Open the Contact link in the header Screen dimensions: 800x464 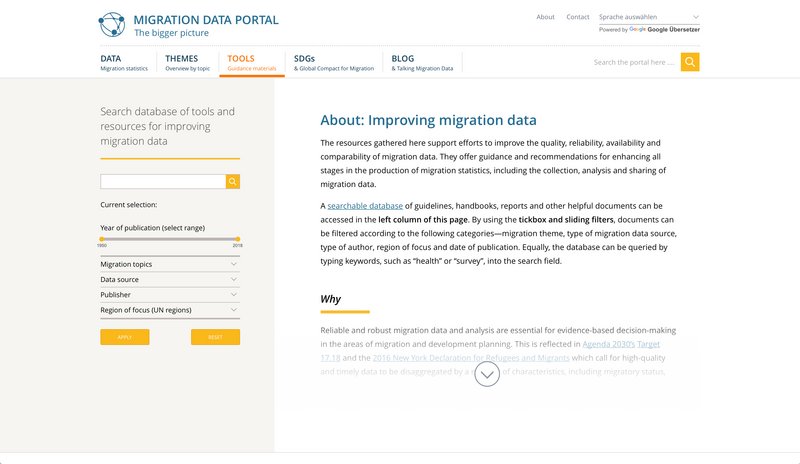coord(578,17)
